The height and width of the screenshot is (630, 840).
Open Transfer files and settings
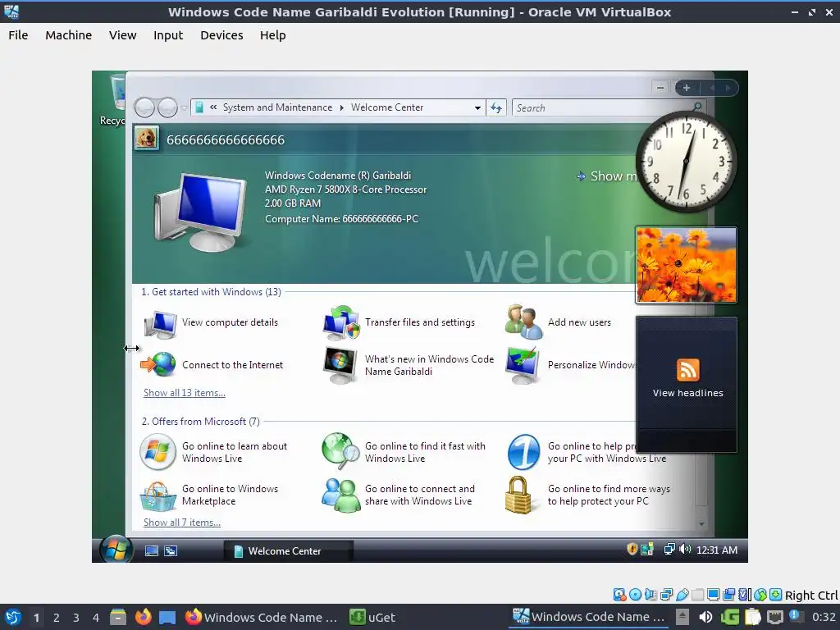399,322
